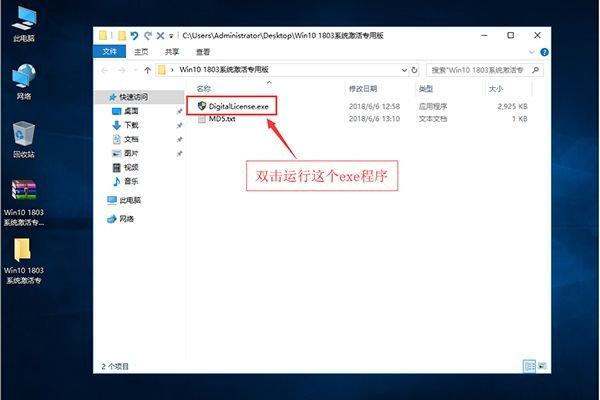Screen dimensions: 600x400
Task: Open the address bar history dropdown
Action: (x=404, y=70)
